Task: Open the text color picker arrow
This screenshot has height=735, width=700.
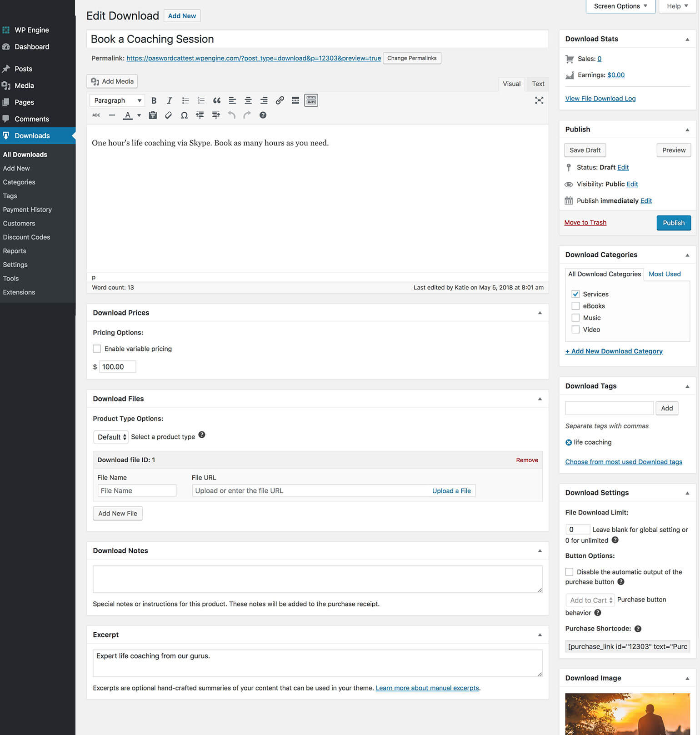Action: [139, 115]
